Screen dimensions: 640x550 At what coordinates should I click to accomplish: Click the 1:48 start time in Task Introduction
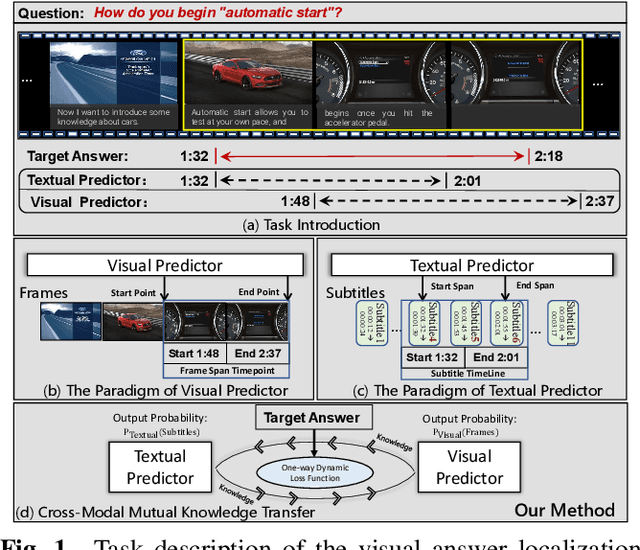coord(298,202)
